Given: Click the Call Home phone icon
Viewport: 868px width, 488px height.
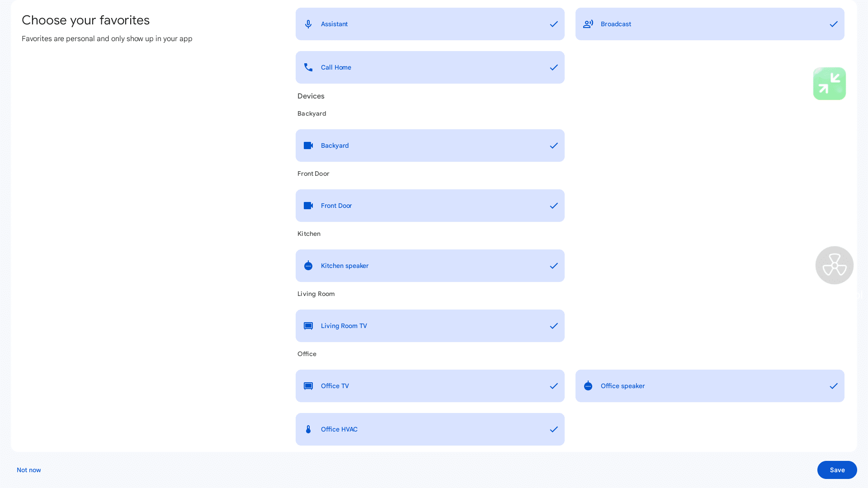Looking at the screenshot, I should point(308,67).
